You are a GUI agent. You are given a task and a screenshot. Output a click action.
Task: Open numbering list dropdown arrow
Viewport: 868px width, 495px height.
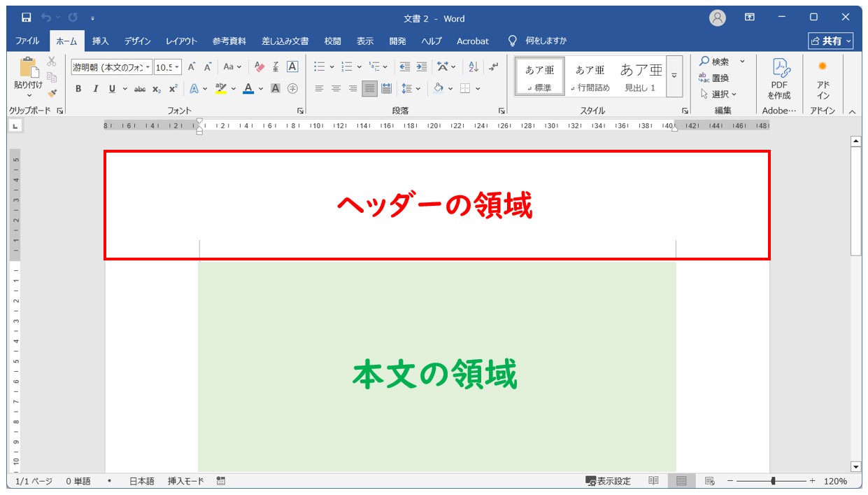tap(359, 67)
